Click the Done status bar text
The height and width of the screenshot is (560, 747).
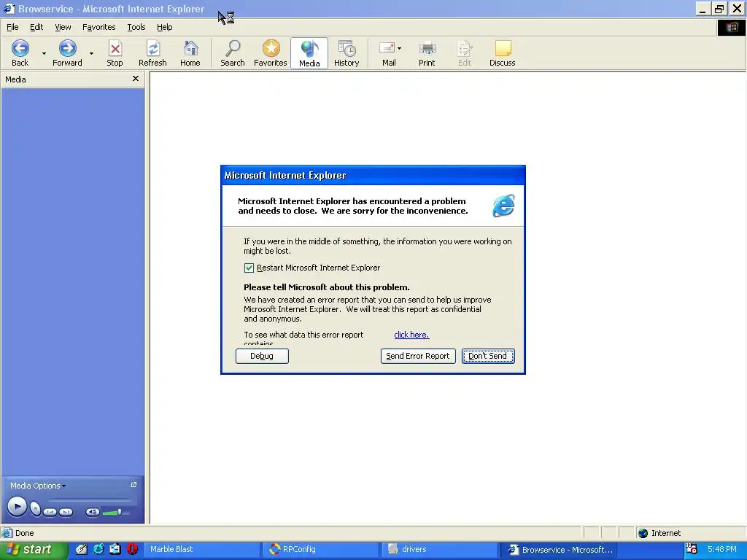[24, 533]
